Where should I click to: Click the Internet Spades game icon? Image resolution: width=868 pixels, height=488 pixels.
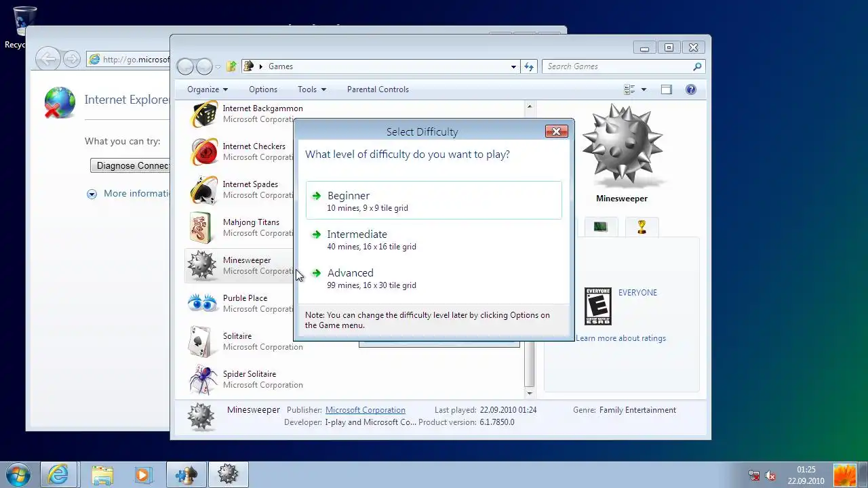point(203,190)
